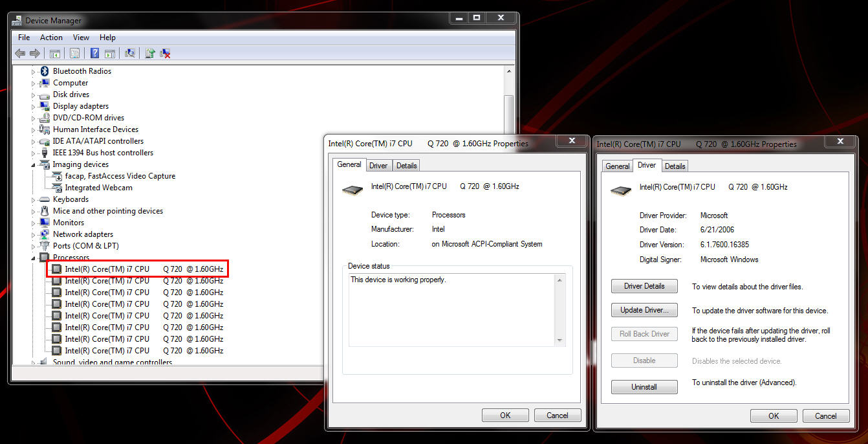Select the Bluetooth Radios category icon
Screen dimensions: 868x444
pos(45,71)
